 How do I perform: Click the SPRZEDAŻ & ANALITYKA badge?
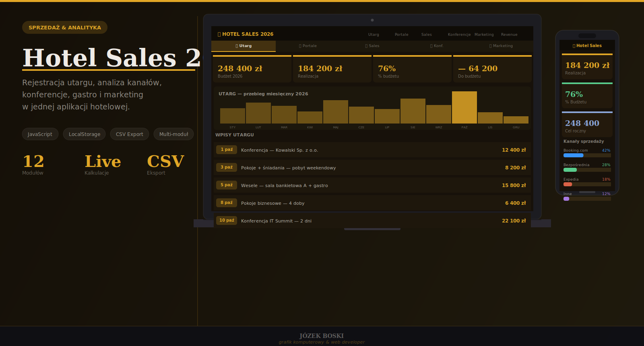65,27
